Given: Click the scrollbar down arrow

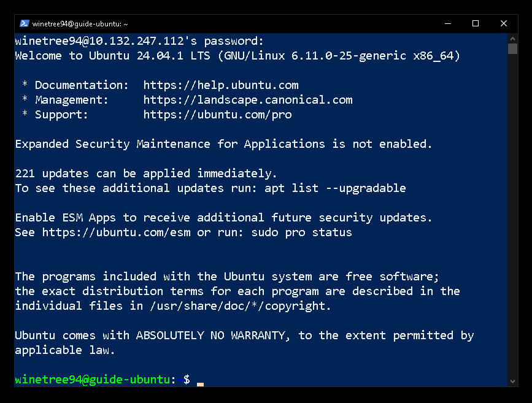Looking at the screenshot, I should click(512, 382).
